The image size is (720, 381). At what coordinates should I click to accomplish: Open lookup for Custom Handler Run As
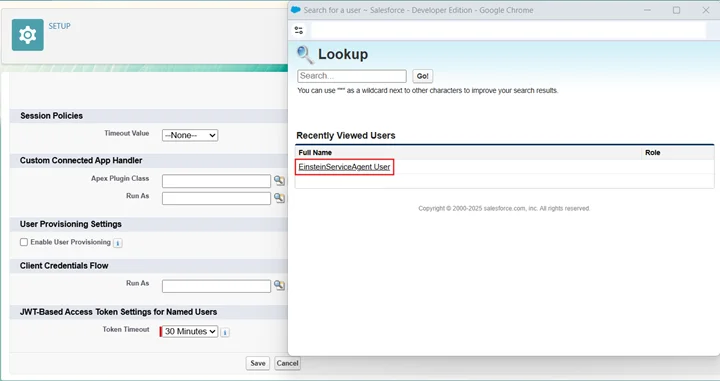[x=279, y=197]
